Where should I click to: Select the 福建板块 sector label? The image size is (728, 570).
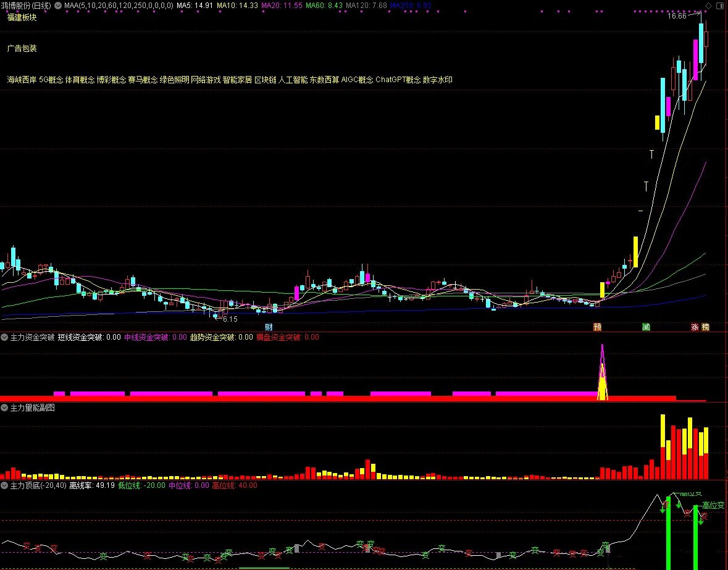click(x=22, y=18)
